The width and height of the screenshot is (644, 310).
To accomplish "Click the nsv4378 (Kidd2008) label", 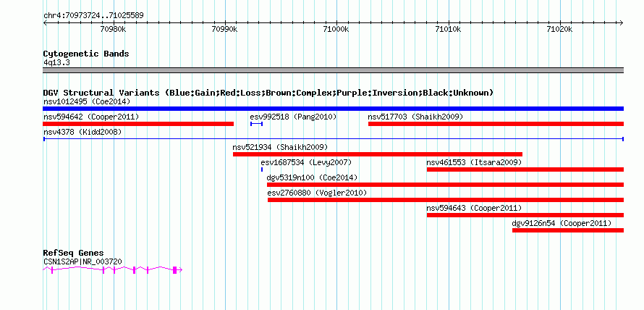I will click(82, 132).
